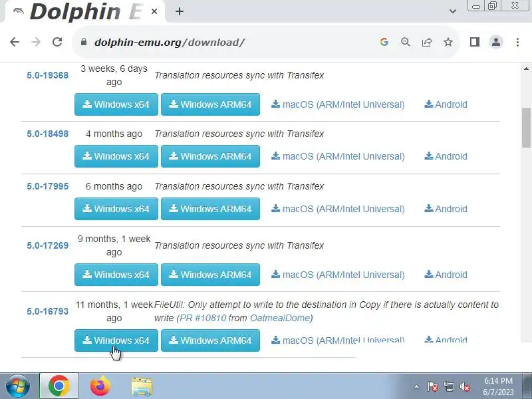Download Windows x64 for 5.0-19368
This screenshot has width=532, height=399.
[x=116, y=104]
